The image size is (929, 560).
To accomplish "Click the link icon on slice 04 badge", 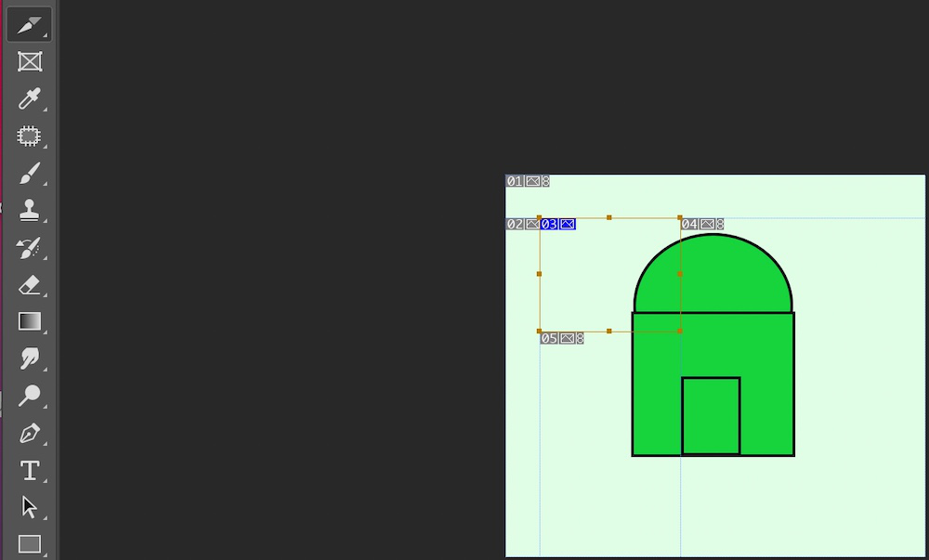I will coord(719,224).
